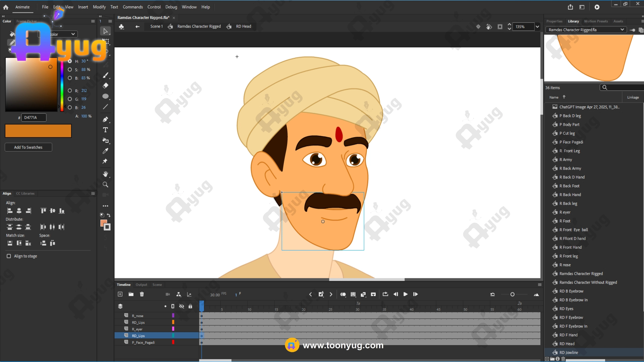644x362 pixels.
Task: Open the stage zoom percentage dropdown
Action: tap(537, 26)
